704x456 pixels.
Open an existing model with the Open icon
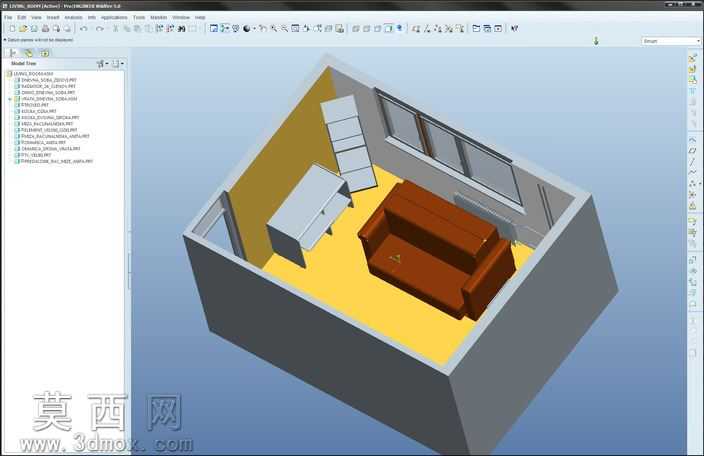tap(23, 29)
